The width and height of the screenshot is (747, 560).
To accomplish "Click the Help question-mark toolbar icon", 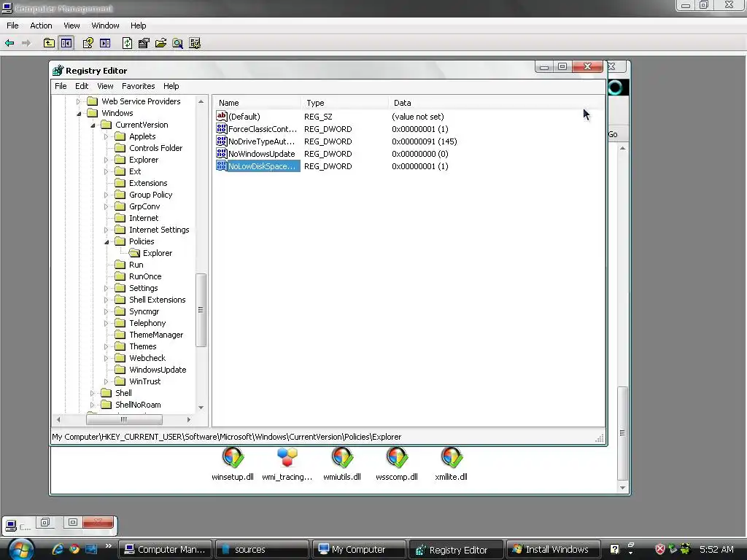I will 88,43.
